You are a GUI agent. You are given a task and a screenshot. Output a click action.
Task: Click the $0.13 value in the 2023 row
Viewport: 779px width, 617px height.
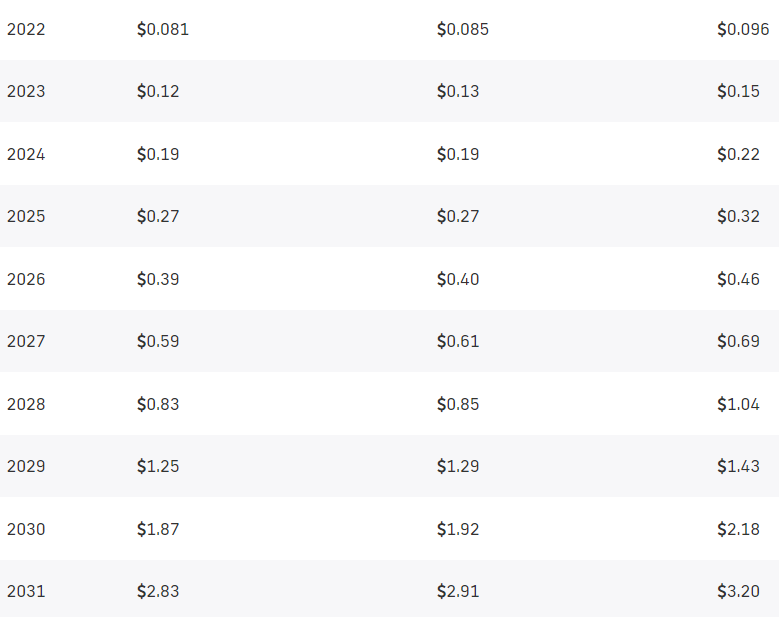coord(458,91)
